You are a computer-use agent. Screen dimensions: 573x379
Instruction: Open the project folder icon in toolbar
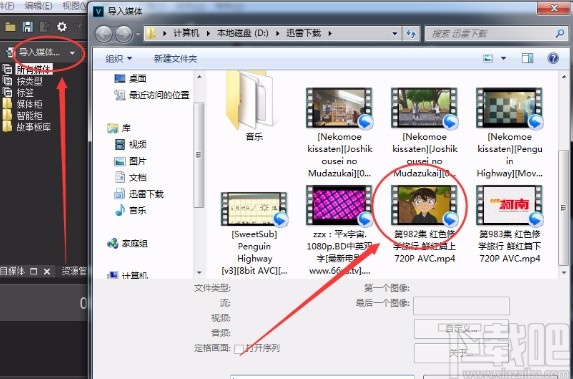tap(10, 26)
